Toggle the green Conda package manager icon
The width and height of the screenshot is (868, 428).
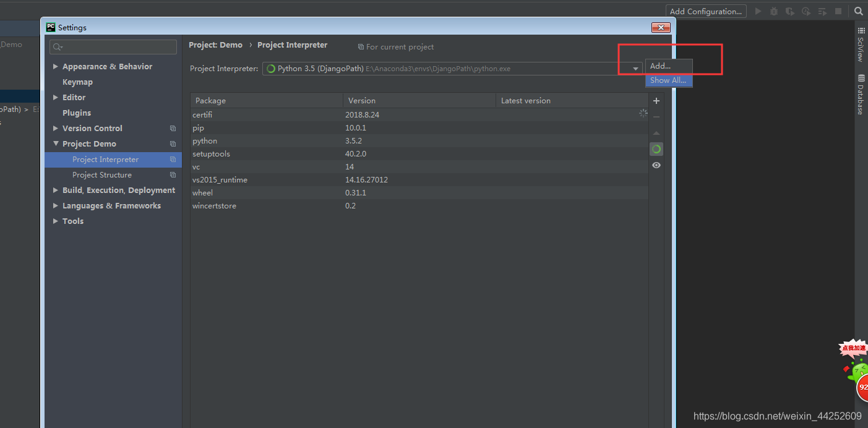[x=656, y=149]
